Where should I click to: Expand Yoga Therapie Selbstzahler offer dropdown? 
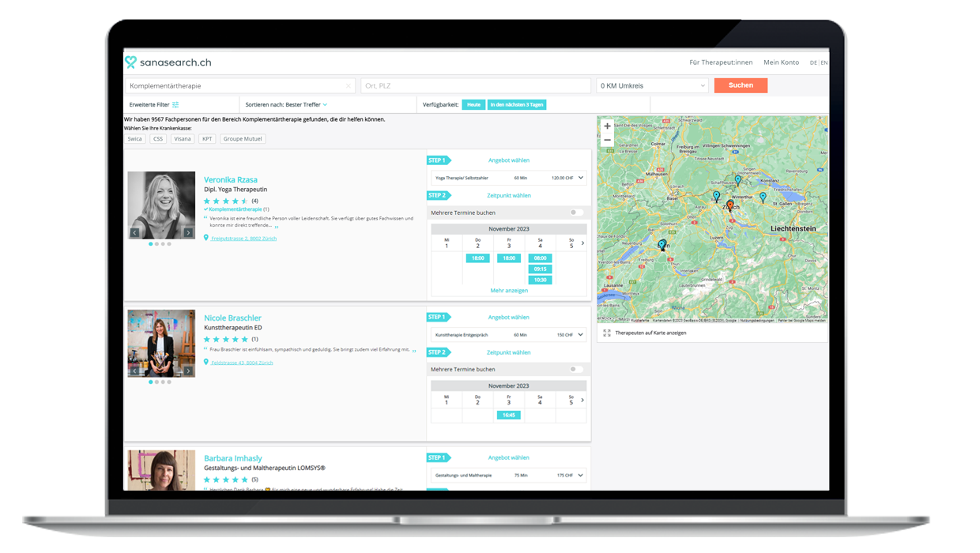(582, 178)
